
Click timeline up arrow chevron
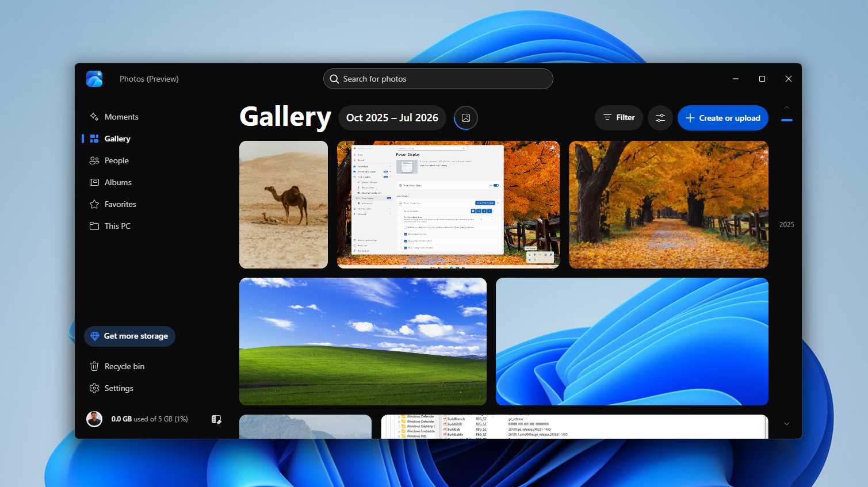pyautogui.click(x=787, y=108)
